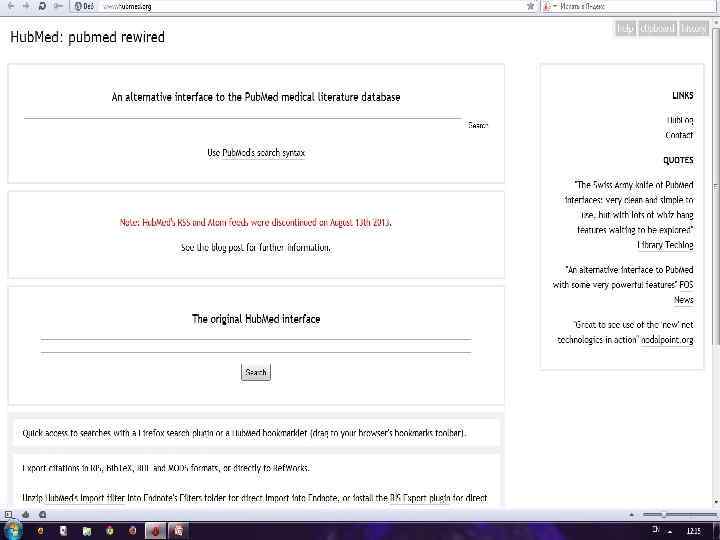Open the Windows Start menu
This screenshot has width=720, height=540.
pyautogui.click(x=11, y=531)
